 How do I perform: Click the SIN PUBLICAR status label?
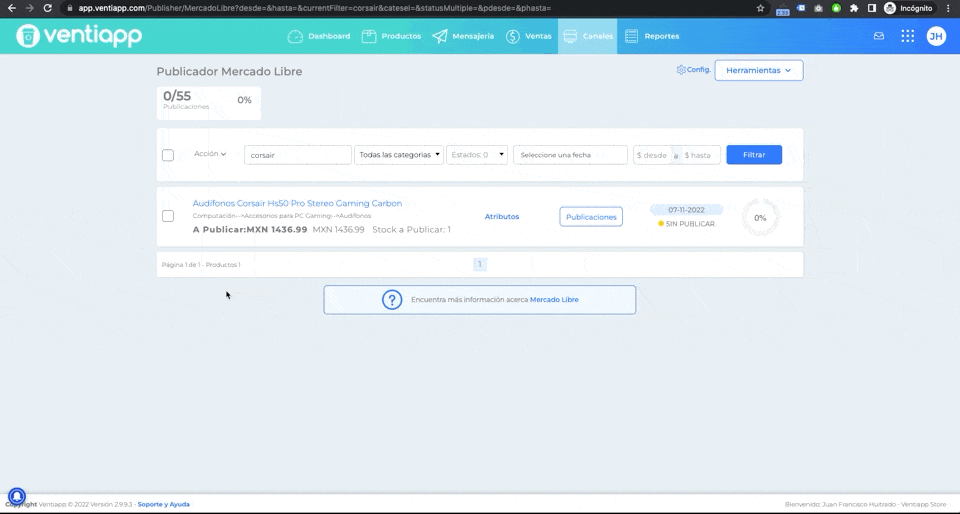click(x=686, y=224)
